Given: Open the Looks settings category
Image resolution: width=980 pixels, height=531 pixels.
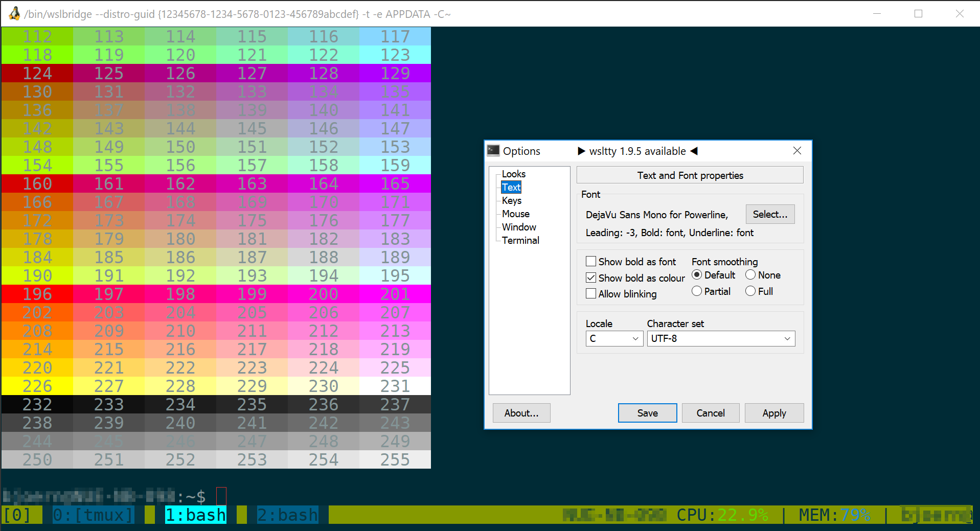Looking at the screenshot, I should pos(513,174).
